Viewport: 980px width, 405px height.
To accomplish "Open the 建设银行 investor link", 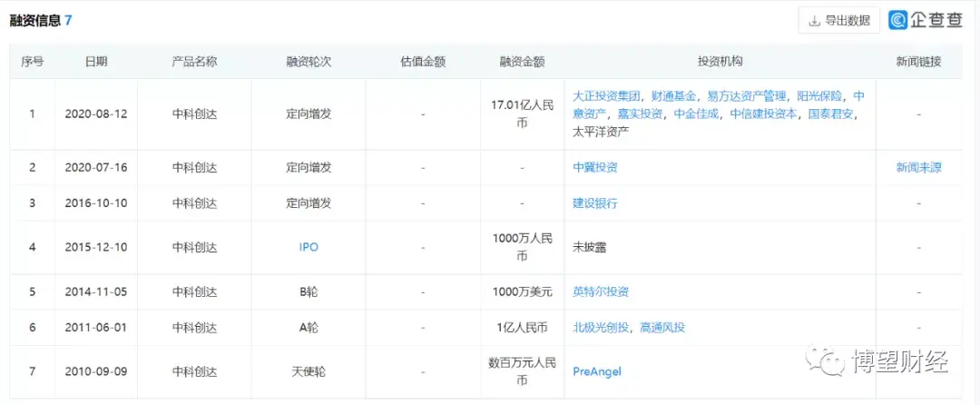I will pyautogui.click(x=595, y=203).
